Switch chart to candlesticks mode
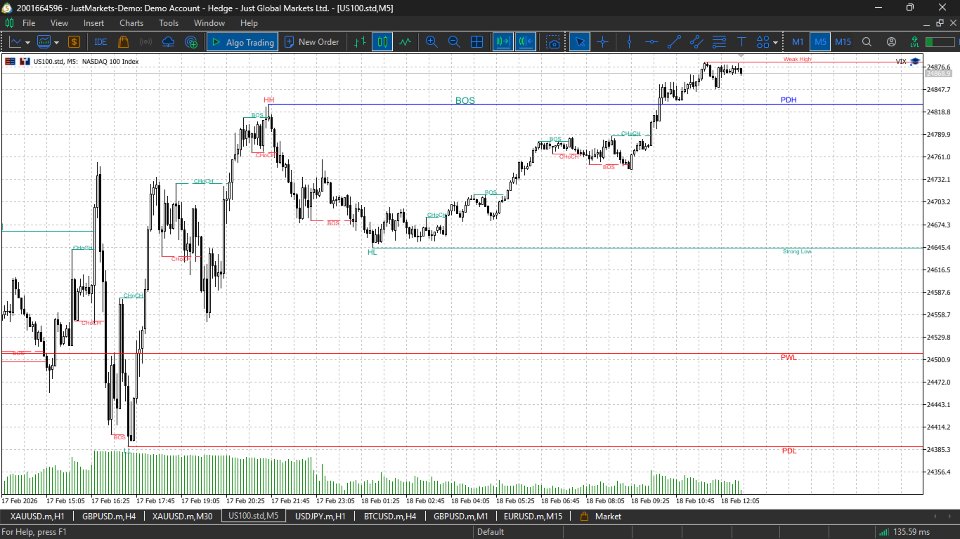 [382, 42]
